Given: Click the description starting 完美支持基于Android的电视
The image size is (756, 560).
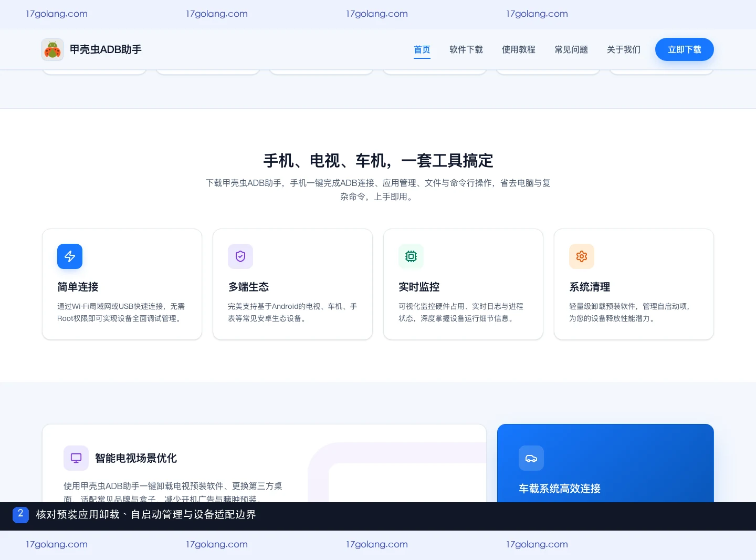Looking at the screenshot, I should pyautogui.click(x=292, y=312).
